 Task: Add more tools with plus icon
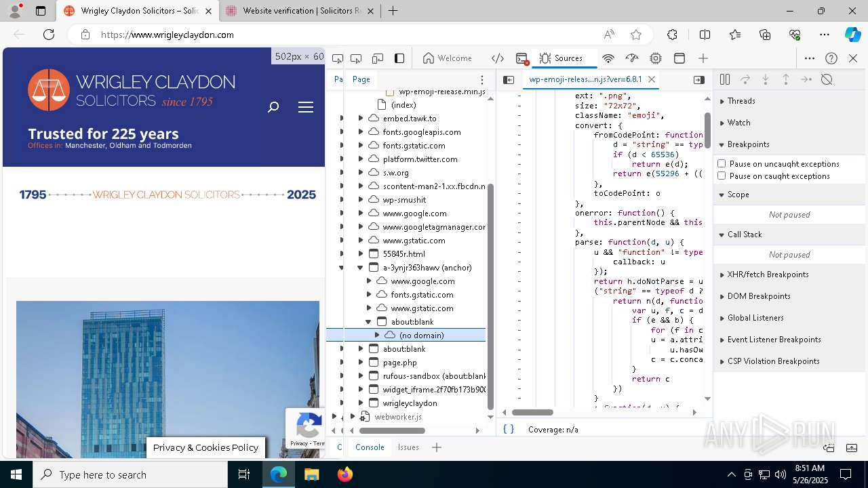tap(703, 58)
